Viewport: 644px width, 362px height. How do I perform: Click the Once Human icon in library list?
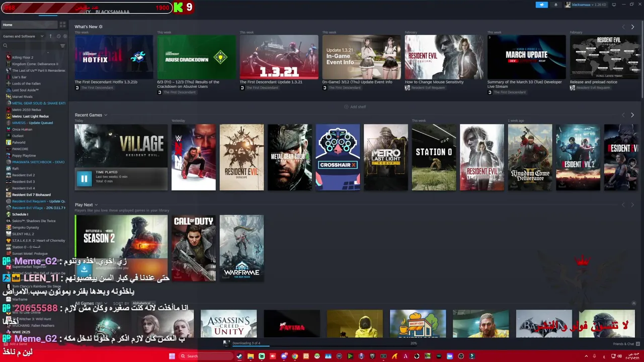coord(8,129)
